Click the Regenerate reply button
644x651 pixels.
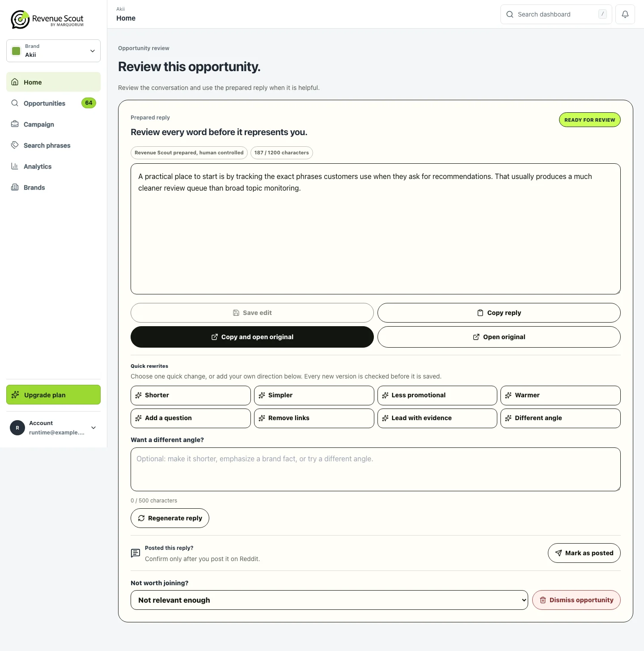tap(170, 518)
